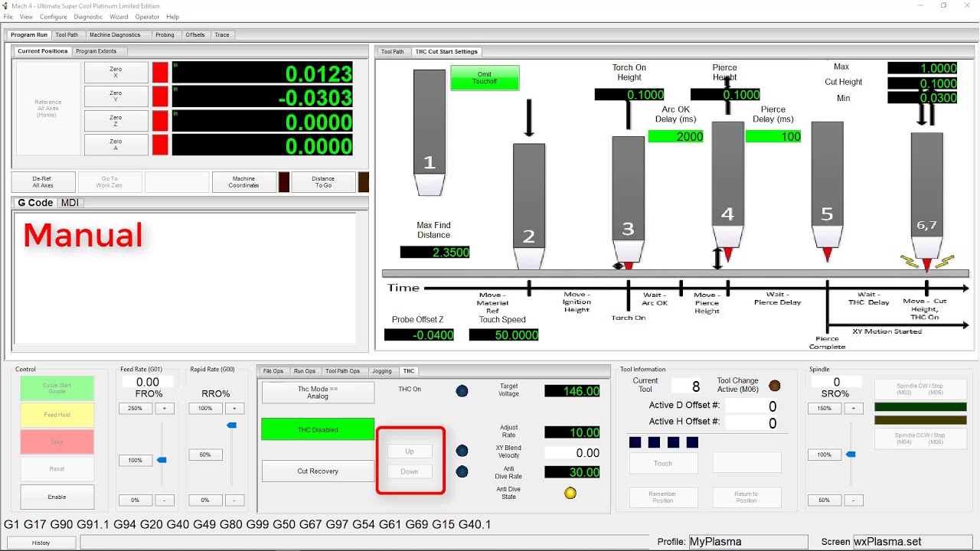
Task: Click De-Ref. All Axes button
Action: point(43,182)
